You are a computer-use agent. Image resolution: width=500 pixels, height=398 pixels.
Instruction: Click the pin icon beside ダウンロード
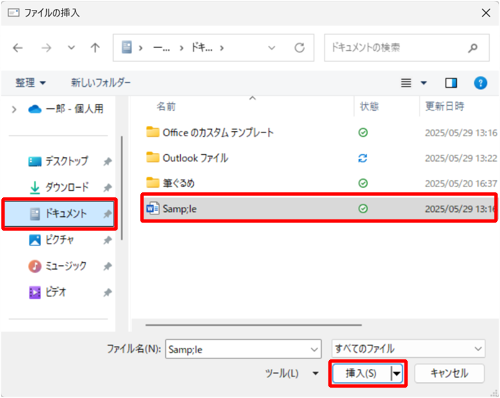(107, 188)
